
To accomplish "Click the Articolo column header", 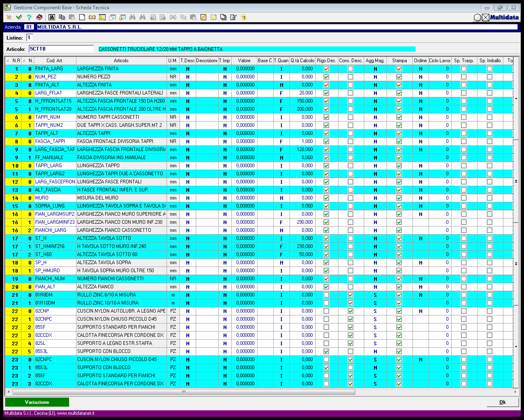I will coord(121,61).
